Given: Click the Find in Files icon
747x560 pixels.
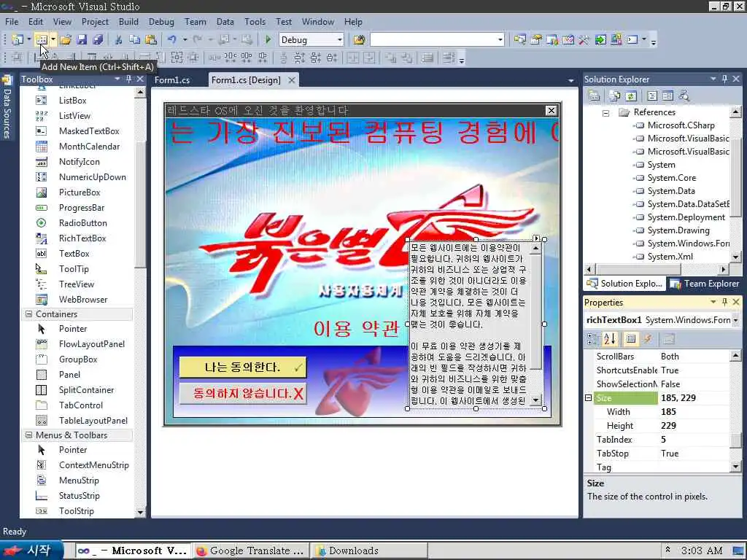Looking at the screenshot, I should coord(359,39).
